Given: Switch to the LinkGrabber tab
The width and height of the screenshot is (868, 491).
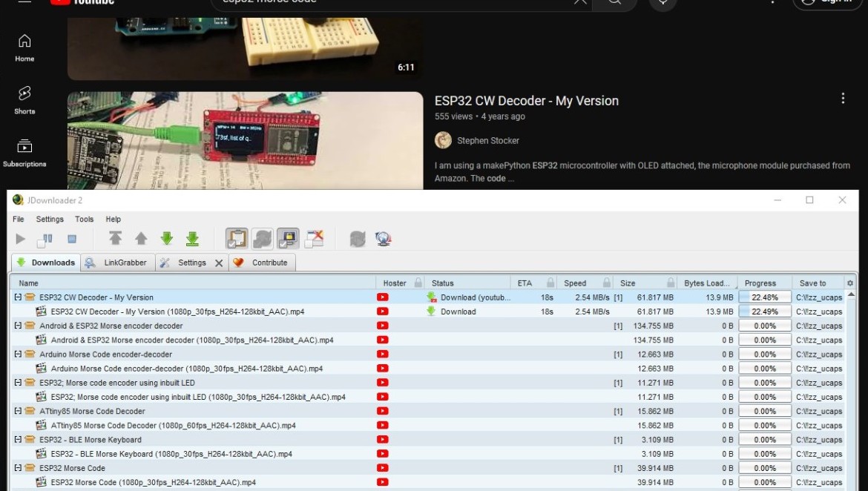Looking at the screenshot, I should [x=118, y=263].
